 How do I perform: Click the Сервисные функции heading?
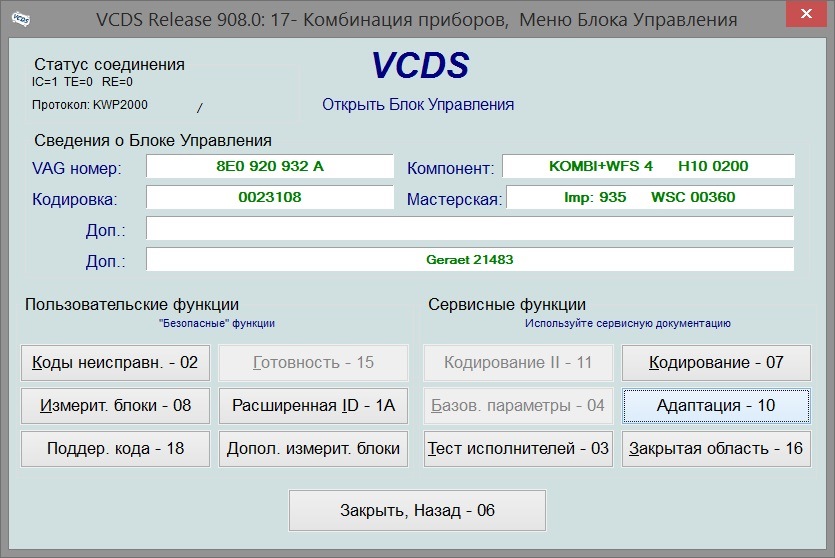(x=506, y=305)
